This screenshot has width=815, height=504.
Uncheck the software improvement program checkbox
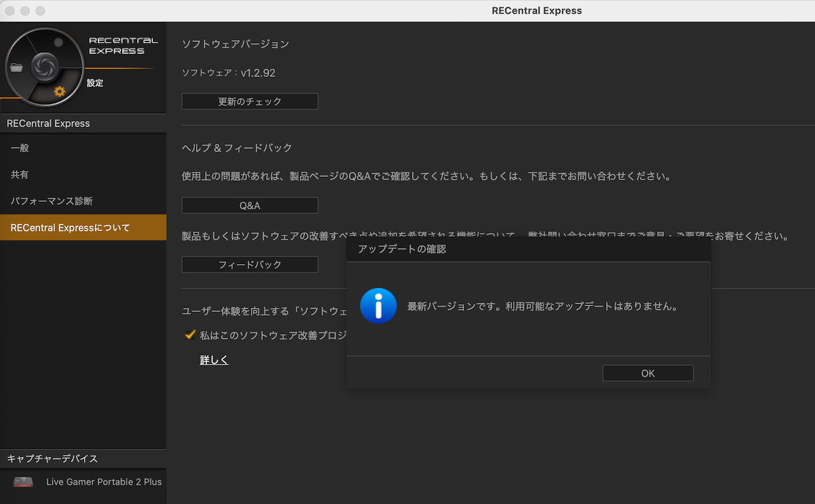coord(190,335)
